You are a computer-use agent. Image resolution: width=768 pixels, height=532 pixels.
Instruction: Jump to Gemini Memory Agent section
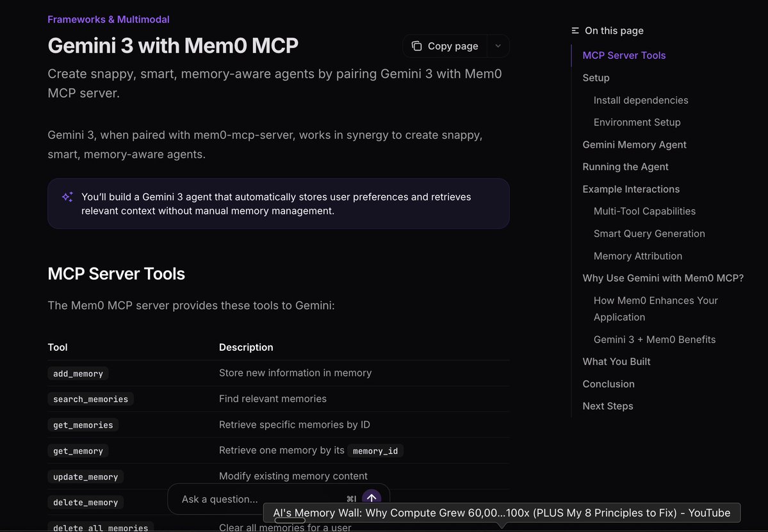[x=634, y=145]
